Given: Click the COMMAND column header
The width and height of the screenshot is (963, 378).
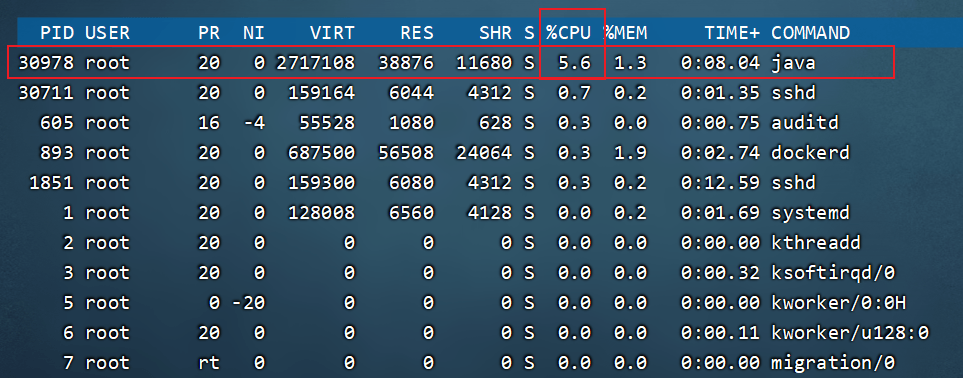Looking at the screenshot, I should click(811, 33).
